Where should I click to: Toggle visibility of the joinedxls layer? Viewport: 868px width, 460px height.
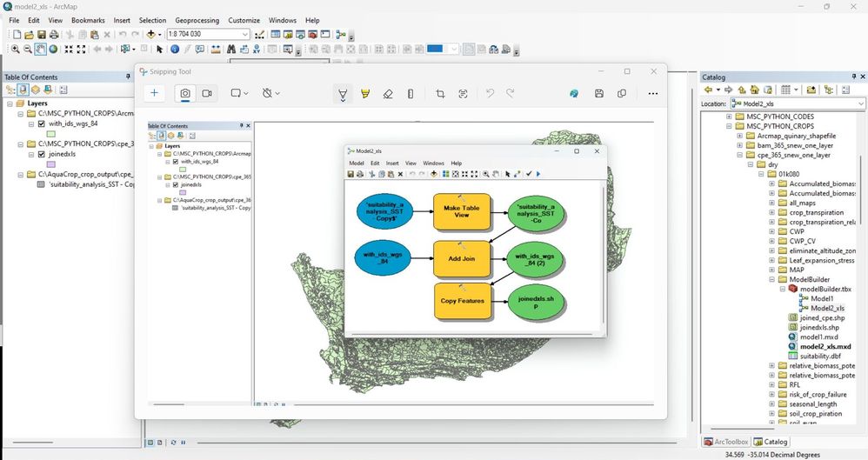(x=42, y=155)
